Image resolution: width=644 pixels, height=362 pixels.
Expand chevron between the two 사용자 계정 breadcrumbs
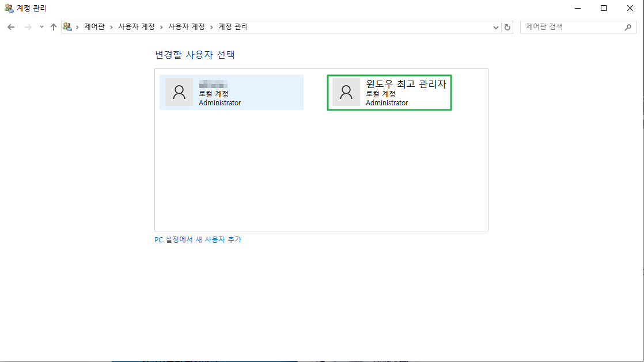[x=161, y=27]
